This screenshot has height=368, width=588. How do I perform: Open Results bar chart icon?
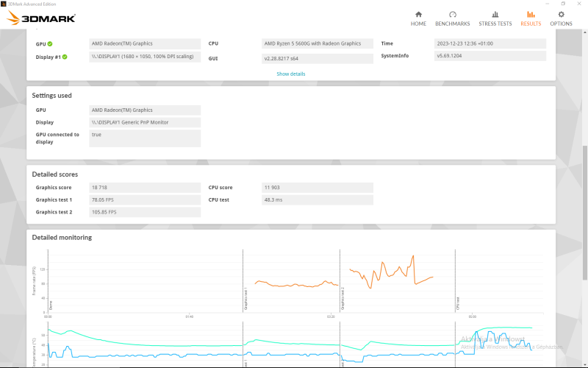[x=531, y=14]
